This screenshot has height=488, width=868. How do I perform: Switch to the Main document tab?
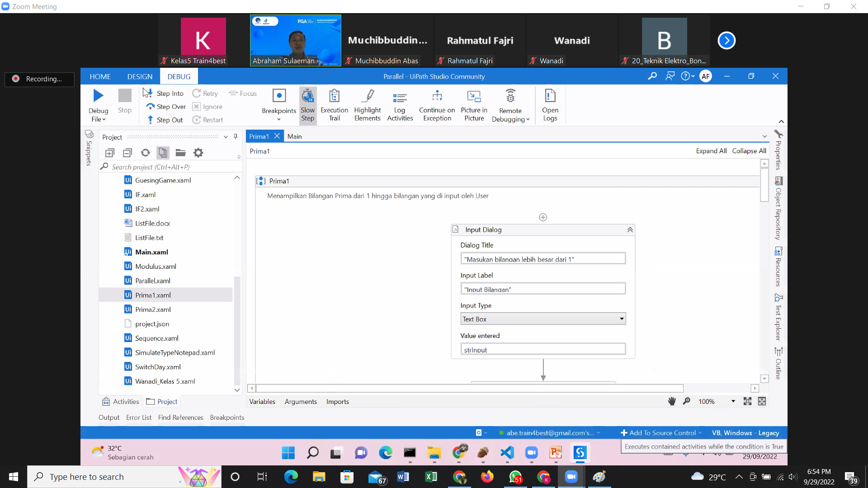(294, 136)
